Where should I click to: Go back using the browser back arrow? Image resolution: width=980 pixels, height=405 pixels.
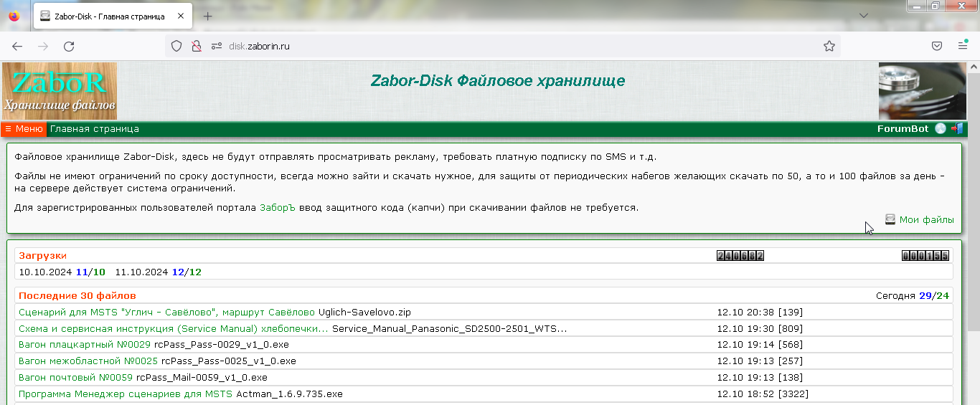(x=17, y=46)
